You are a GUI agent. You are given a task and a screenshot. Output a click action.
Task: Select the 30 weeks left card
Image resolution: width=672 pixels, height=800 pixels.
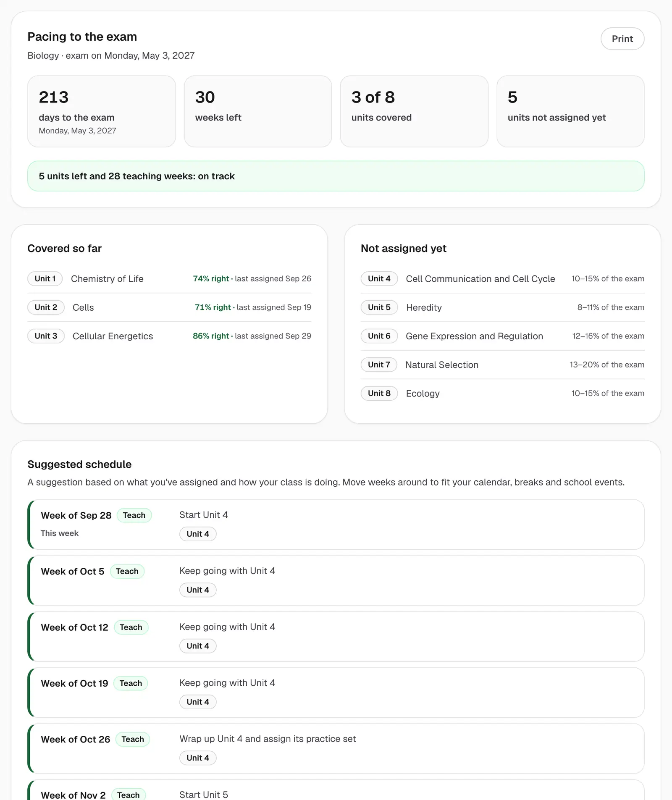point(258,111)
